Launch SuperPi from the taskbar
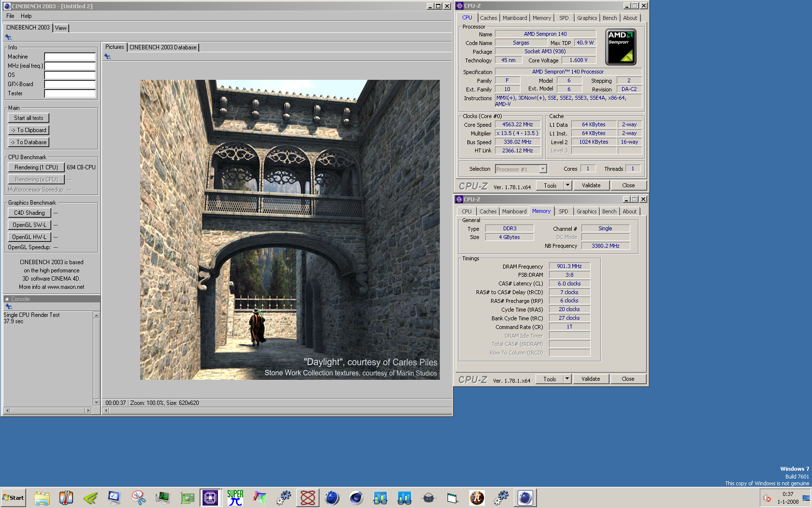This screenshot has width=812, height=508. click(235, 497)
